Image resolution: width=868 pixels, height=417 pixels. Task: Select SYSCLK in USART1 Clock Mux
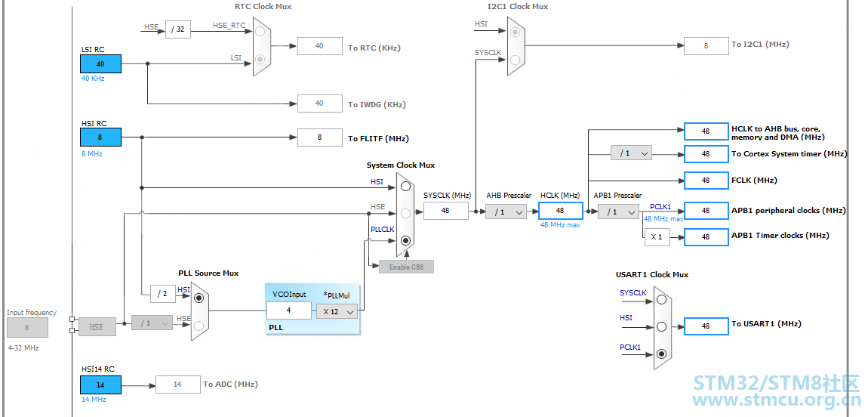tap(661, 299)
